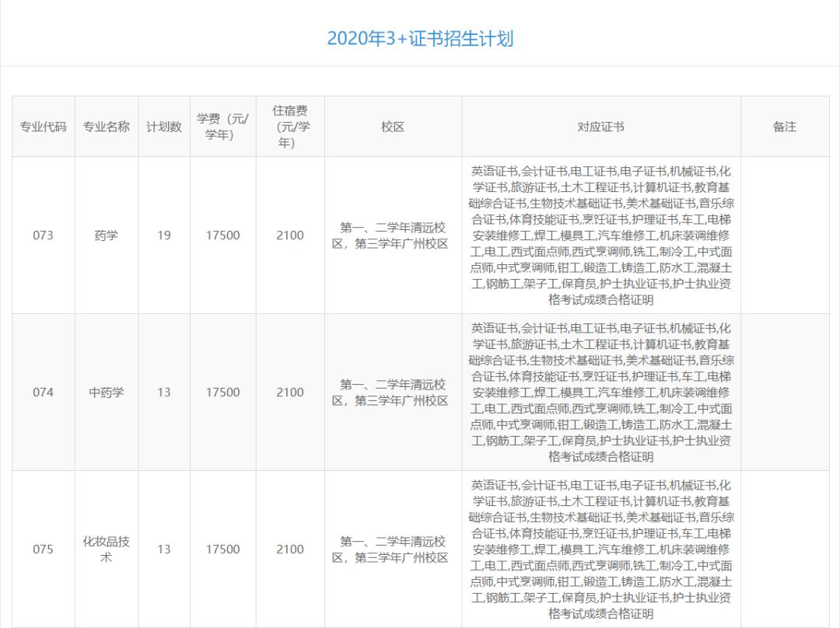The image size is (840, 628).
Task: Click the 专业名称 column header
Action: (x=106, y=124)
